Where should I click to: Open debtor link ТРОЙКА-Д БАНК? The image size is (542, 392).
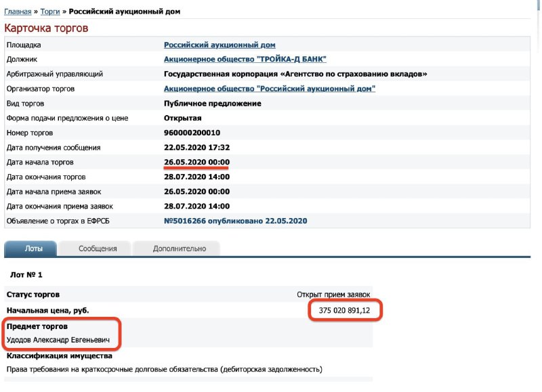(245, 59)
